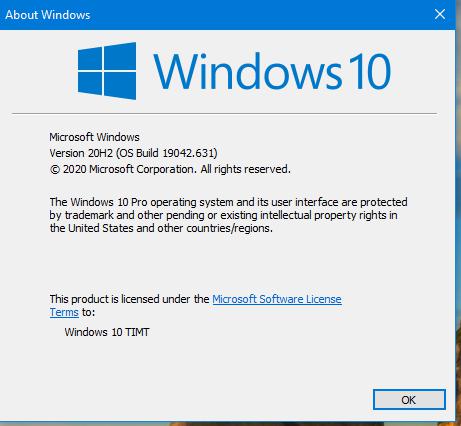Click the About Windows title bar text
The image size is (461, 426).
coord(48,15)
